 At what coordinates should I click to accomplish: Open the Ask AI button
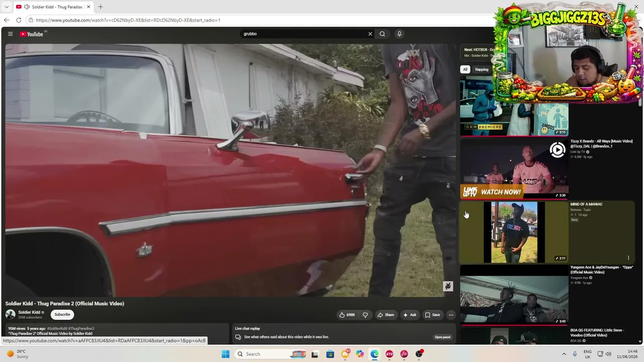click(410, 315)
